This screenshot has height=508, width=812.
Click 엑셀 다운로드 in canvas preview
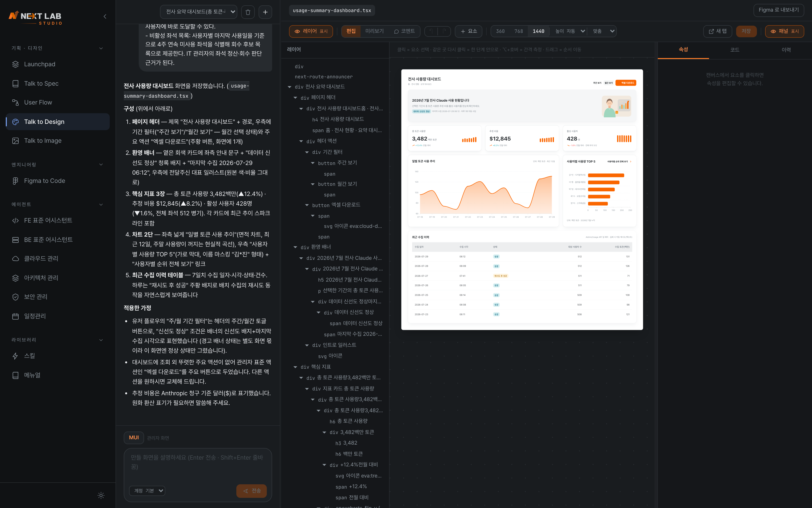(626, 83)
